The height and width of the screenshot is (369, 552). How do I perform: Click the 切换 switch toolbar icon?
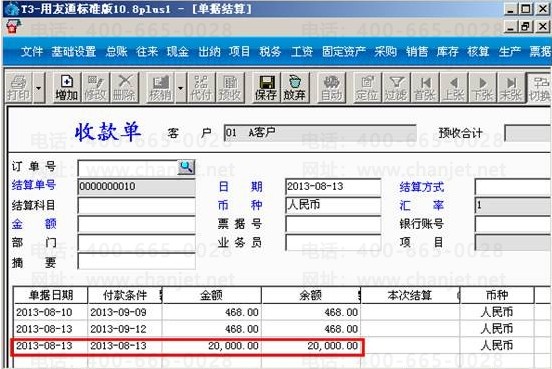pyautogui.click(x=539, y=88)
